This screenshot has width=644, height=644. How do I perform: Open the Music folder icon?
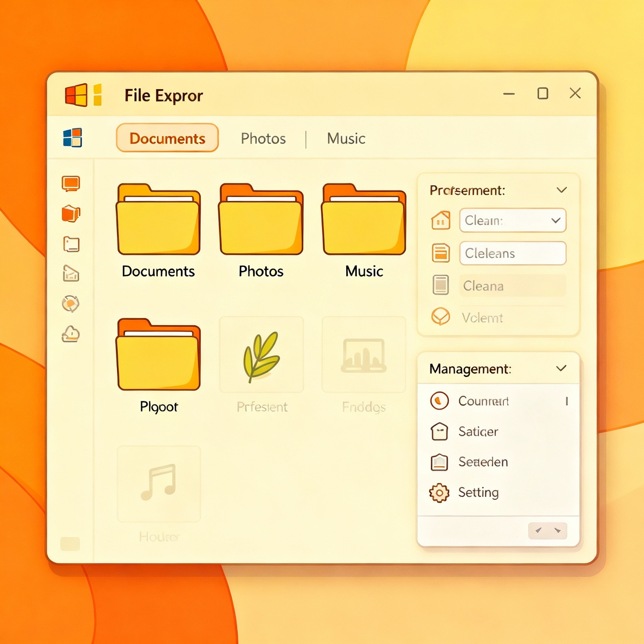point(364,219)
